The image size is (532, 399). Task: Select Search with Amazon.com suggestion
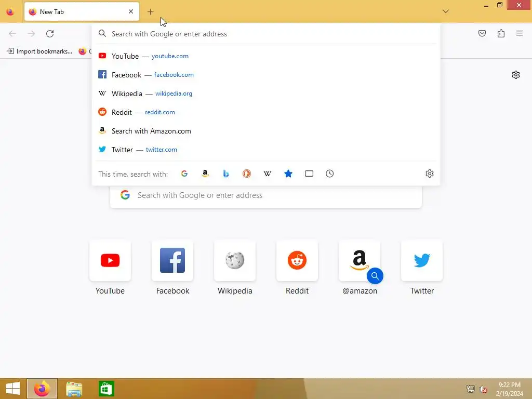pos(266,131)
